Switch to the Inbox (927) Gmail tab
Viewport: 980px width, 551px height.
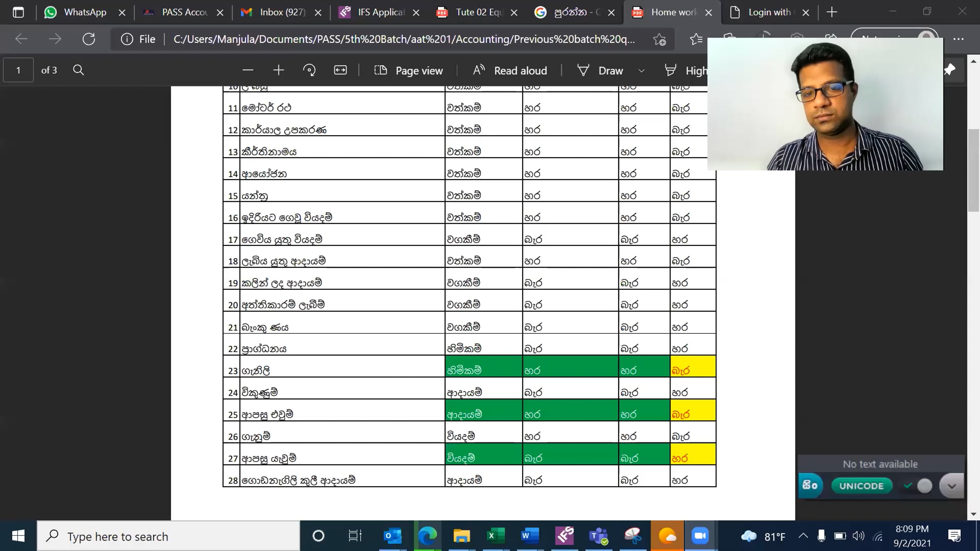tap(282, 12)
